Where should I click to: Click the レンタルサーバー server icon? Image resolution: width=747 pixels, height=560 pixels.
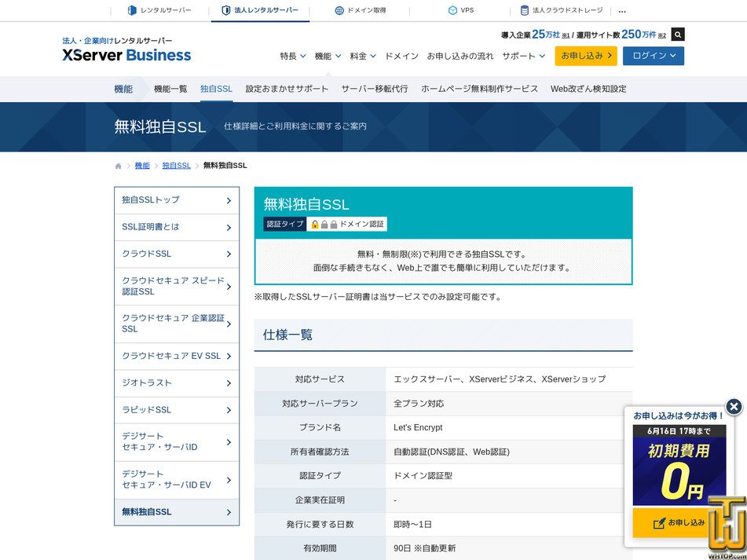(x=132, y=10)
